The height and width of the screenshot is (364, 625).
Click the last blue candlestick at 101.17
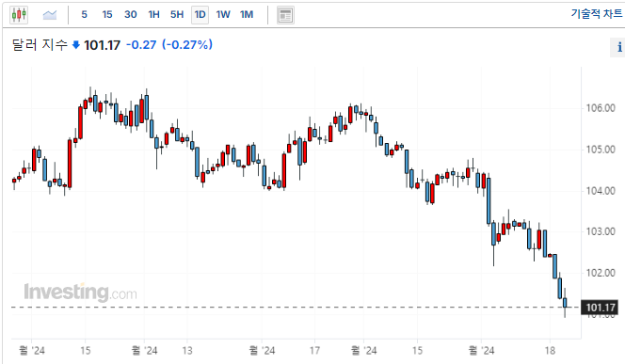[x=565, y=303]
